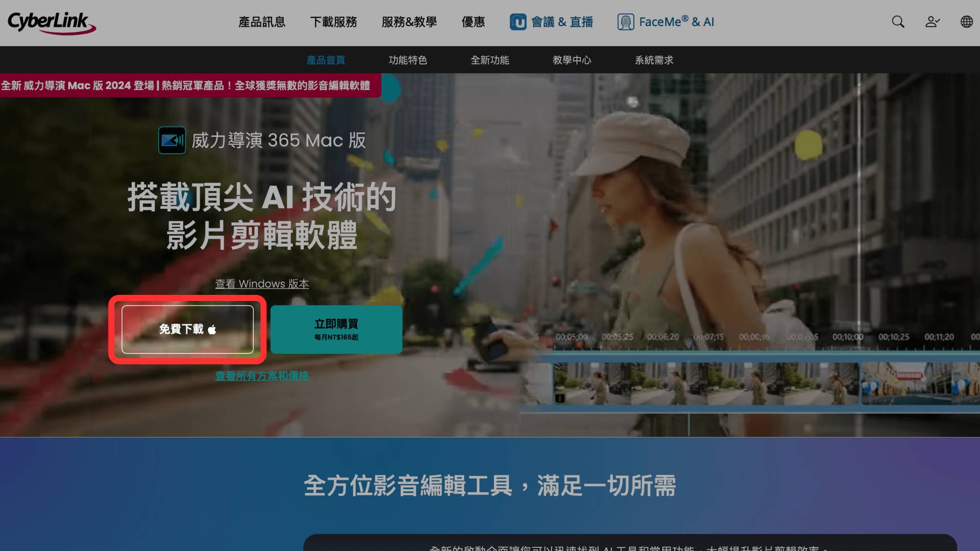The image size is (980, 551).
Task: Click the Mac 版 2024 promo banner
Action: point(190,85)
